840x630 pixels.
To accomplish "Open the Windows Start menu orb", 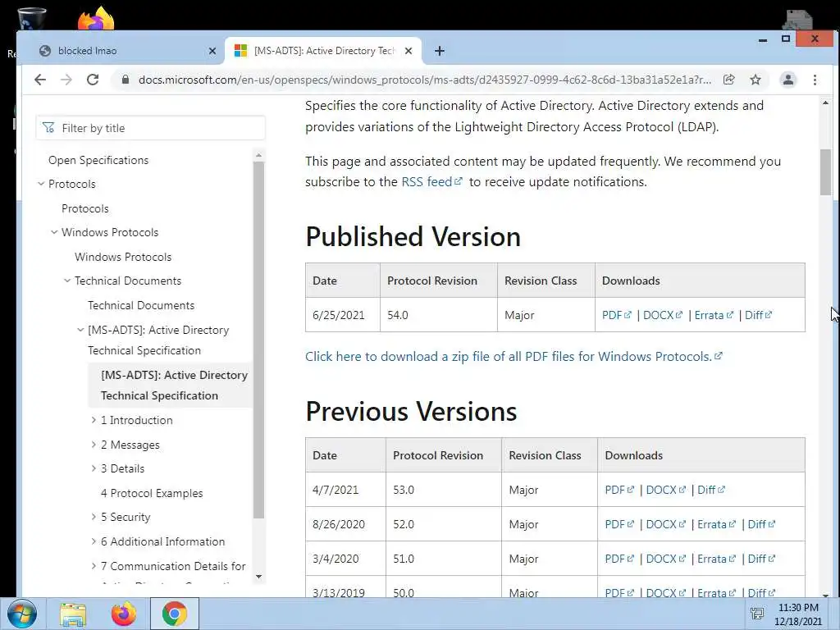I will coord(22,614).
